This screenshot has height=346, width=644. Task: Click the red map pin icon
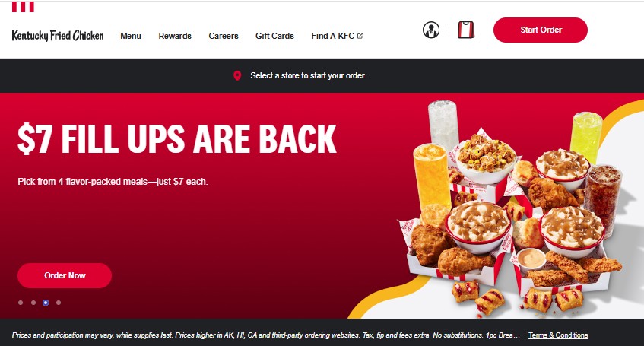(237, 75)
